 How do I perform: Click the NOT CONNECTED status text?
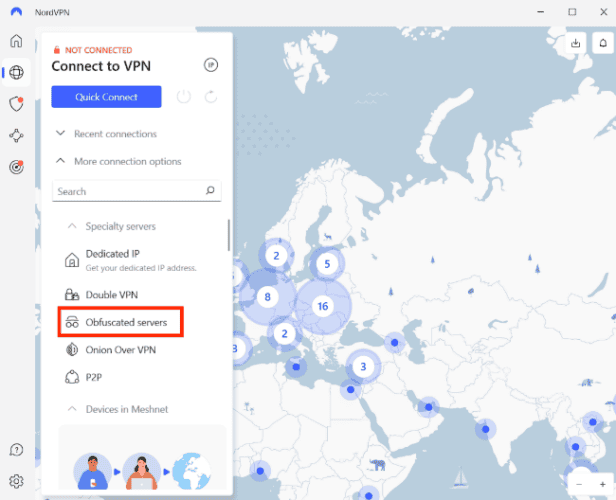coord(98,50)
